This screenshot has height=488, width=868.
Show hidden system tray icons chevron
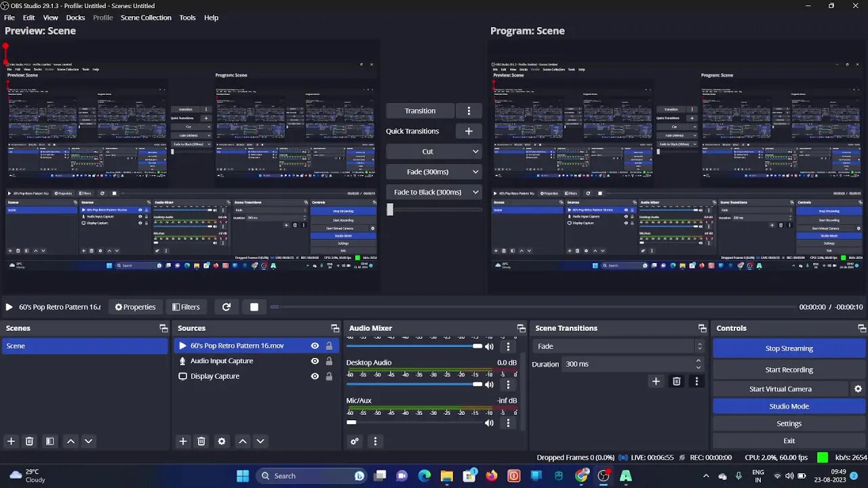(x=707, y=476)
